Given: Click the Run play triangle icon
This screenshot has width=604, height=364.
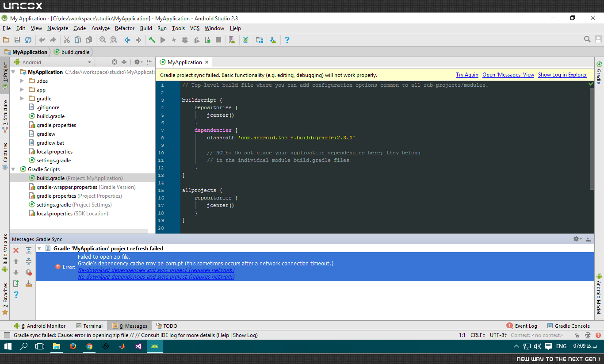Looking at the screenshot, I should pyautogui.click(x=163, y=40).
